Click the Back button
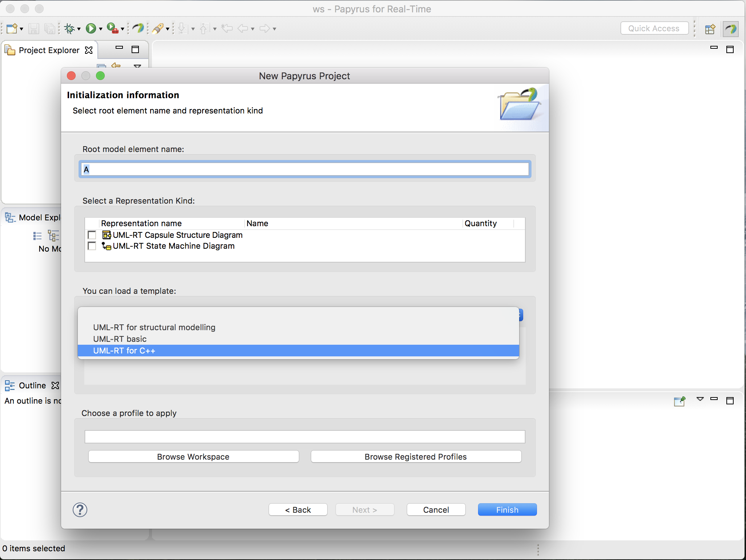 point(298,510)
